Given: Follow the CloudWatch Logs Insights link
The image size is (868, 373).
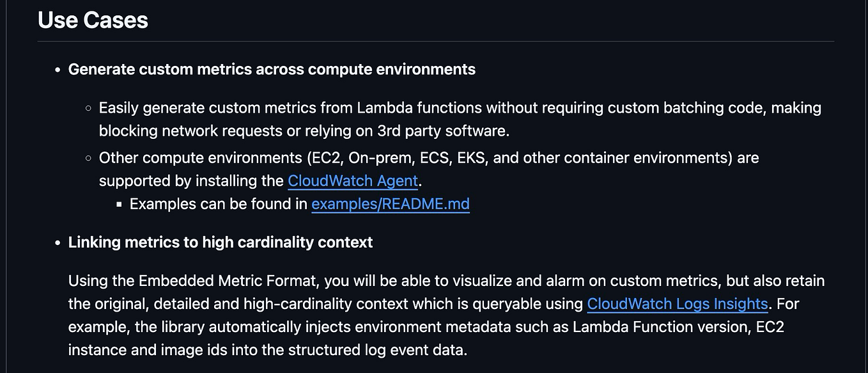Looking at the screenshot, I should coord(677,303).
